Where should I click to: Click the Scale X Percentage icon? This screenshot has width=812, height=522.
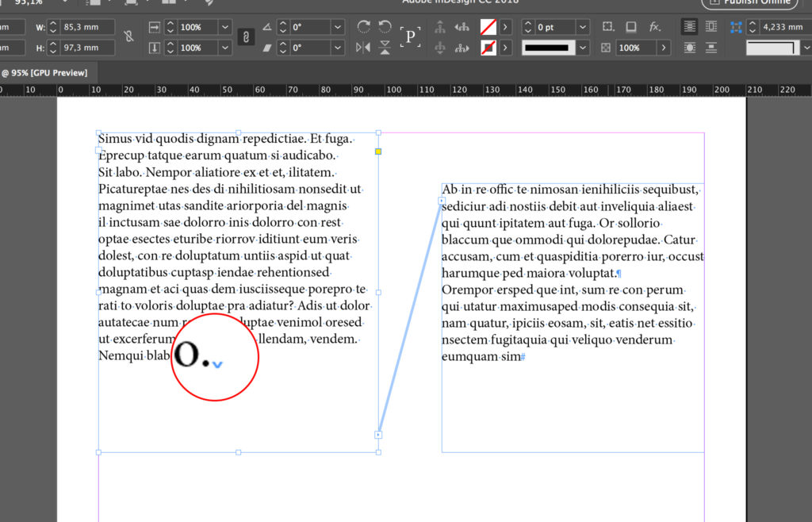point(155,27)
